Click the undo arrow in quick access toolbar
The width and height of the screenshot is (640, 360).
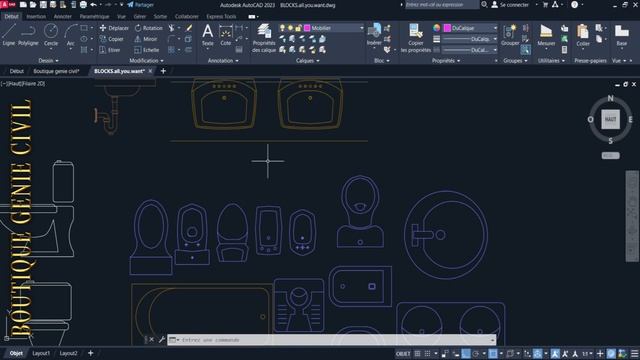[x=93, y=5]
